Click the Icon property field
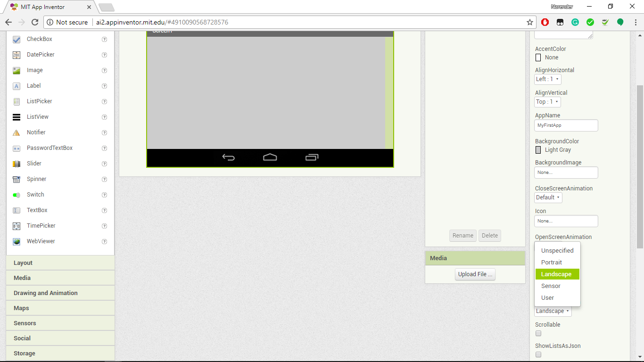Viewport: 644px width, 362px height. point(566,221)
